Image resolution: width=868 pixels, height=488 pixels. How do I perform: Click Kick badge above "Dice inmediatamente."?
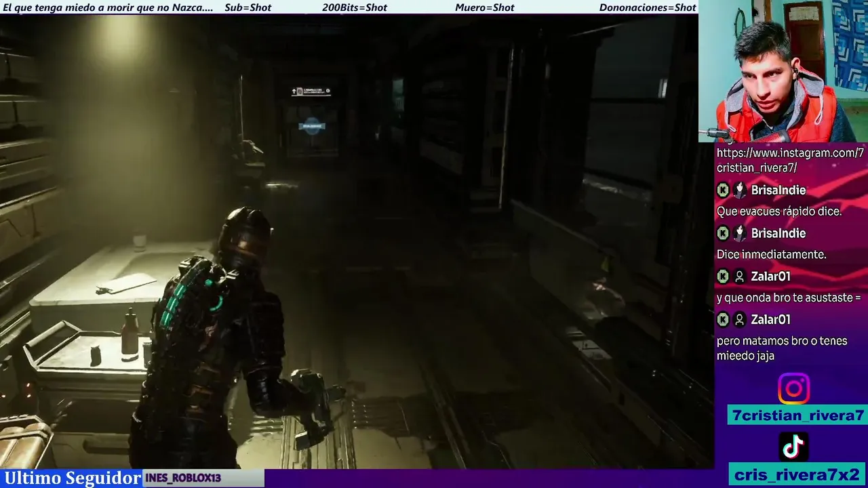coord(723,234)
